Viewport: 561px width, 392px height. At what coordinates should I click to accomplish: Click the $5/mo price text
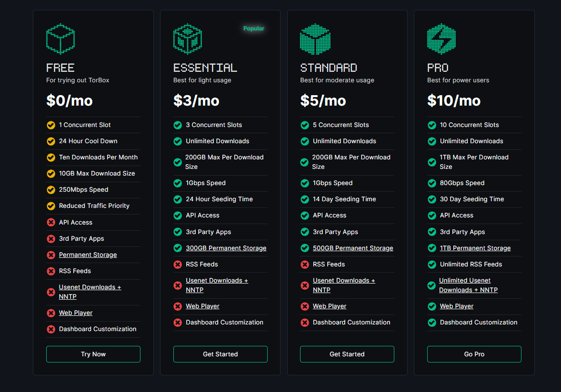pyautogui.click(x=323, y=101)
